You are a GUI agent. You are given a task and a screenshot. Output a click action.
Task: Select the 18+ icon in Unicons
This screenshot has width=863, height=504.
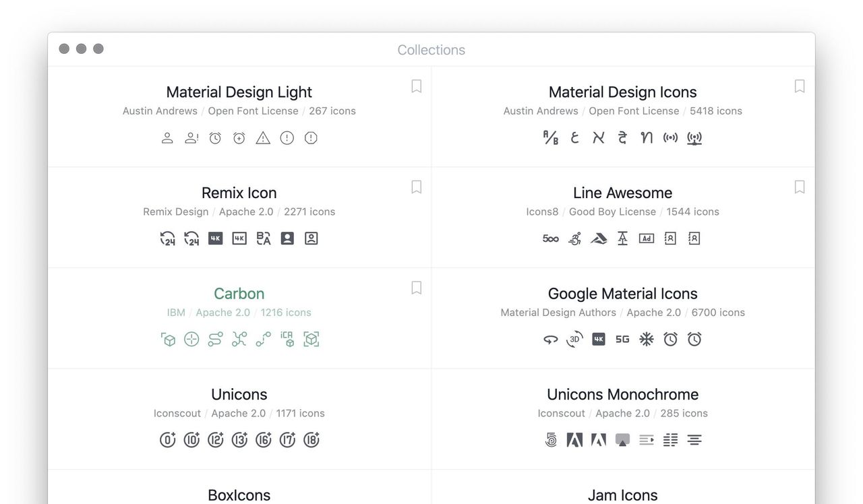tap(311, 441)
